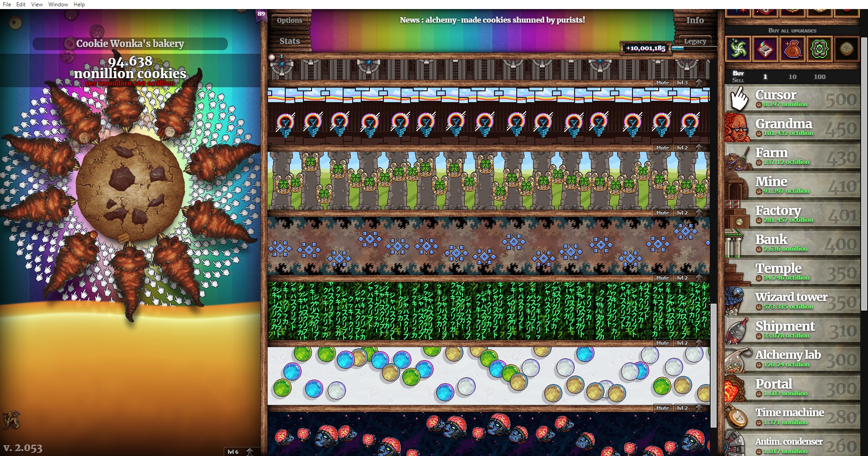Click Buy all upgrades

point(792,31)
